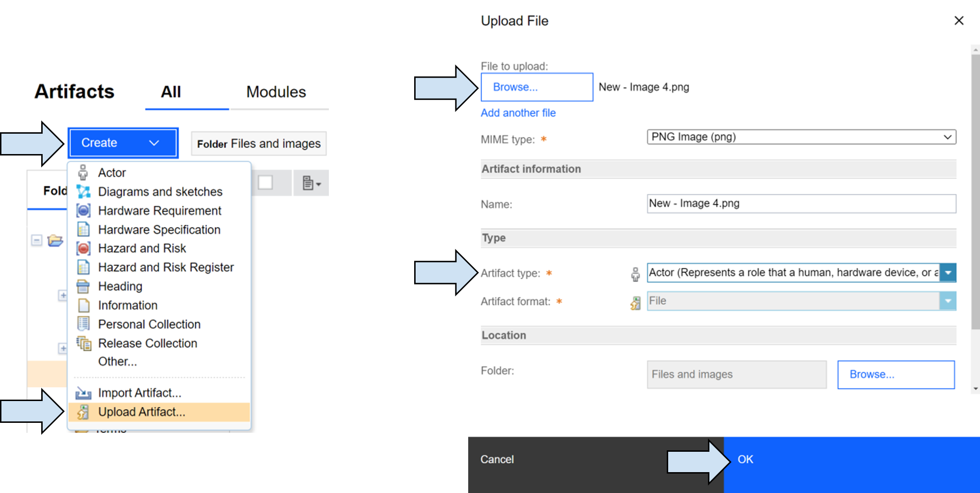Click the Personal Collection icon
Screen dimensions: 980x493
83,324
